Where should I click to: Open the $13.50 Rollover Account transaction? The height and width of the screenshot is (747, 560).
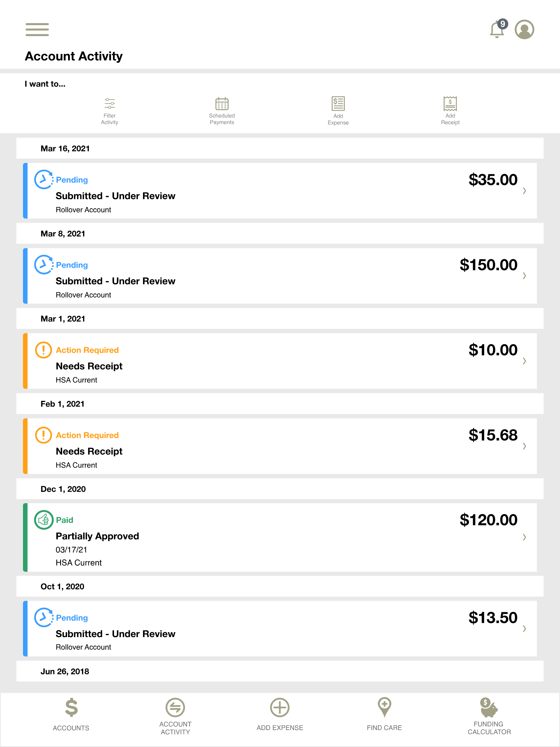tap(280, 628)
